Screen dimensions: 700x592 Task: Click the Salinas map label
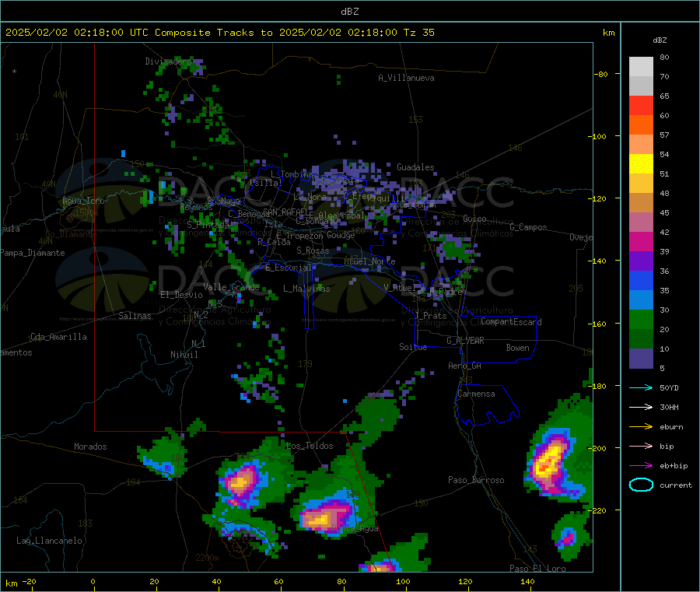click(135, 316)
